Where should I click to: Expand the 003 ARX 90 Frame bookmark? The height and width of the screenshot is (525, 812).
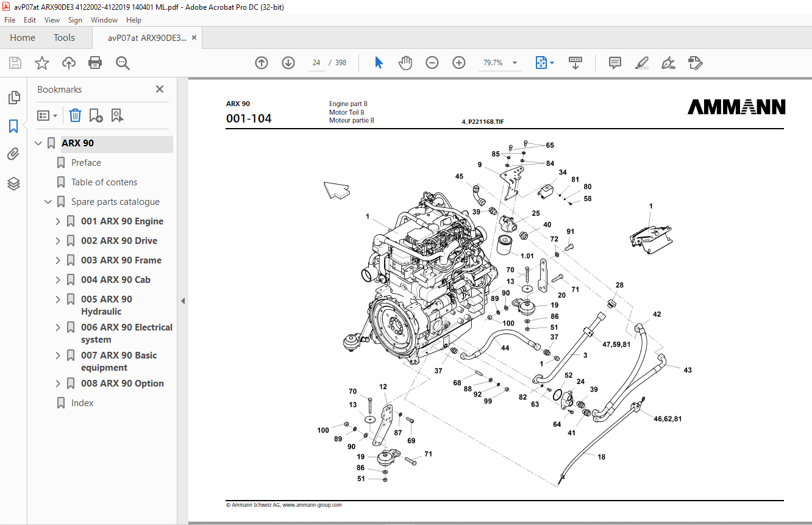[58, 260]
